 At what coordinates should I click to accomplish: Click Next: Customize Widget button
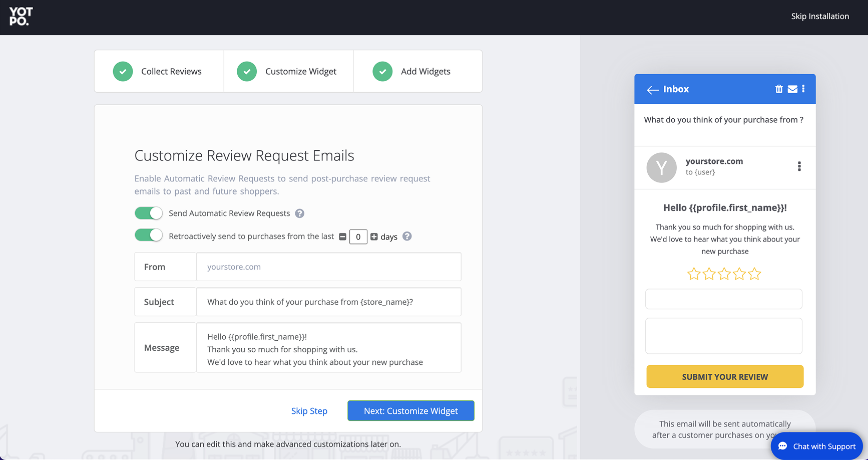point(411,411)
